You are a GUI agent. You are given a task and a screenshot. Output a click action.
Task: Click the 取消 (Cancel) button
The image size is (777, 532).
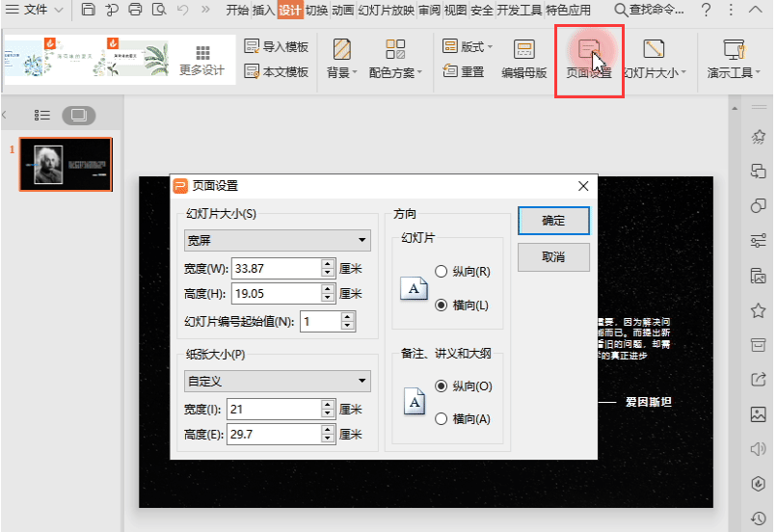click(553, 257)
